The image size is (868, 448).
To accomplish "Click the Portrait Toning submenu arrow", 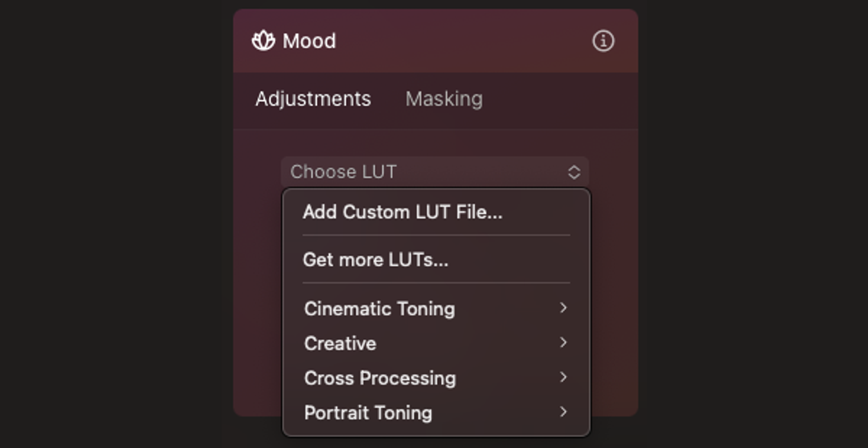I will pos(563,412).
